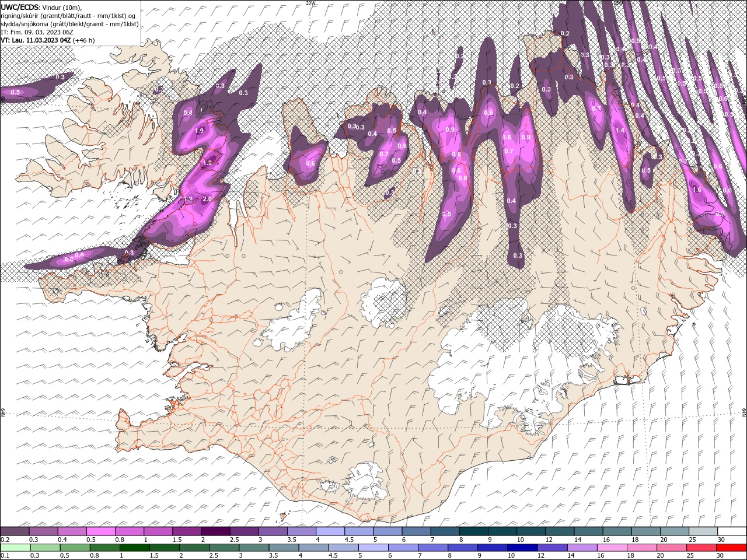Image resolution: width=747 pixels, height=560 pixels.
Task: Click the violet bottom-row swatch at 12
Action: pos(551,548)
